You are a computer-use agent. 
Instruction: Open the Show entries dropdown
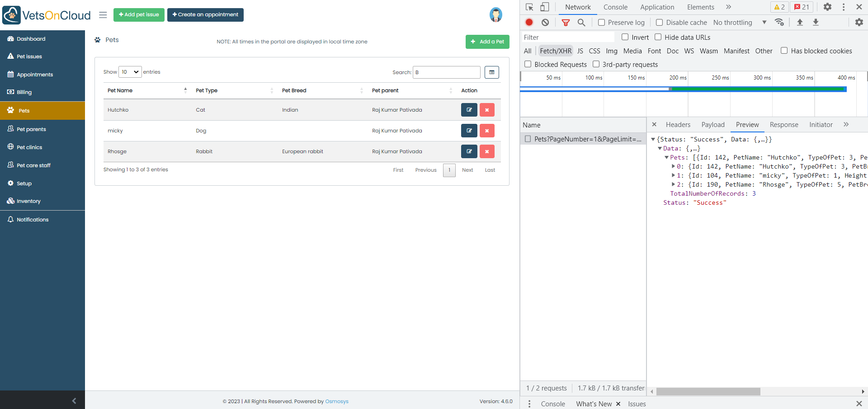pos(130,72)
